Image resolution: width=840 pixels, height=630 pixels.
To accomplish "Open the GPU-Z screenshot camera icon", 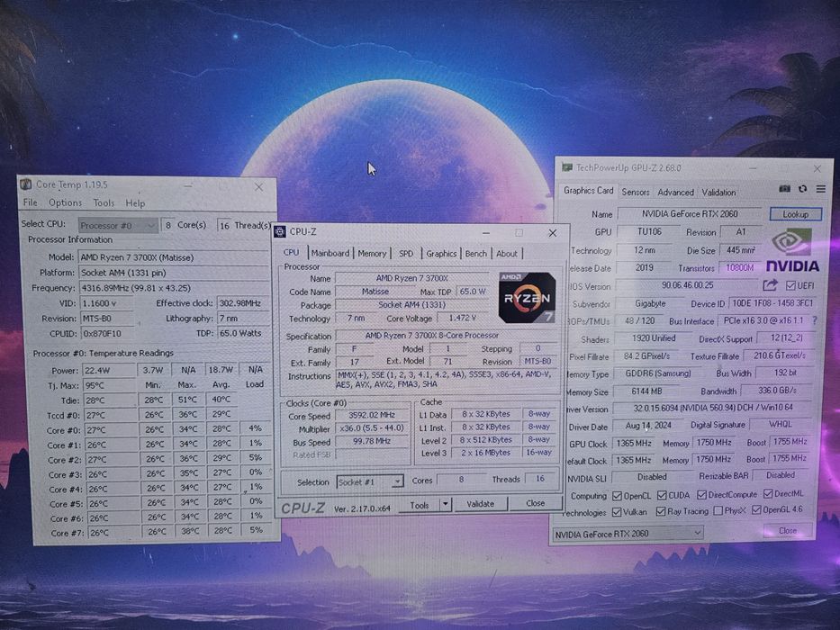I will point(784,189).
